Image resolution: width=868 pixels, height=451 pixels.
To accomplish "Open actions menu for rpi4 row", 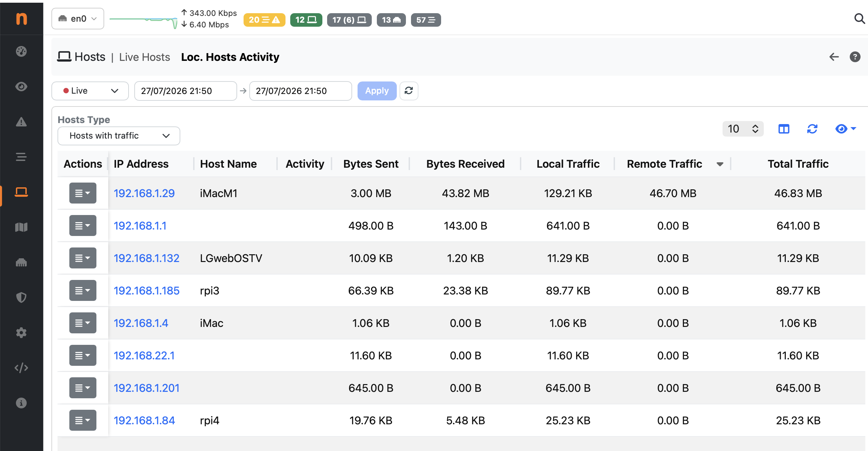I will point(83,420).
